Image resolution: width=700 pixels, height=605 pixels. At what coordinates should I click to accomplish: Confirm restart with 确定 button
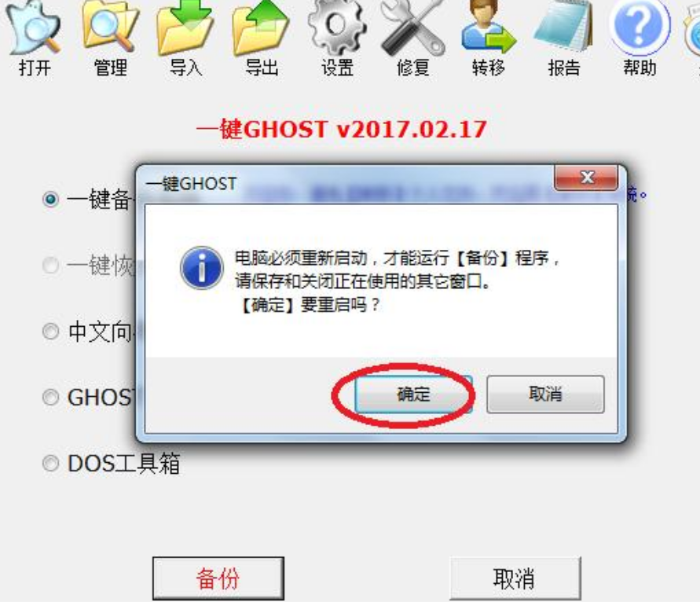(413, 394)
